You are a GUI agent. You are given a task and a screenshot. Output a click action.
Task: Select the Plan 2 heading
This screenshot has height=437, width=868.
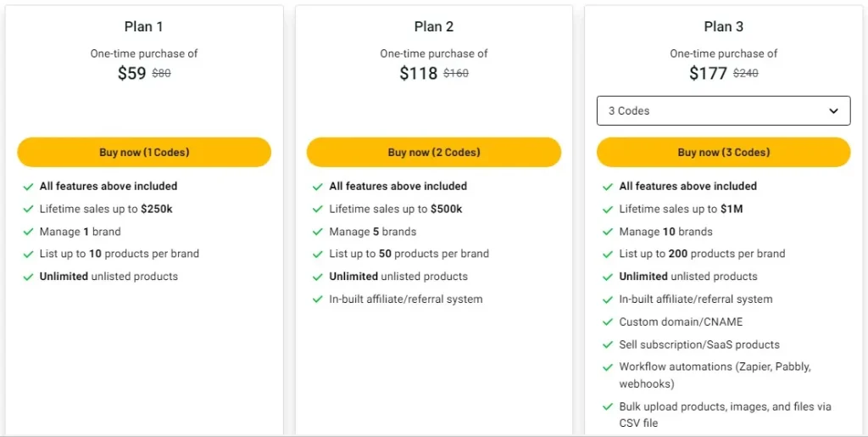coord(434,27)
